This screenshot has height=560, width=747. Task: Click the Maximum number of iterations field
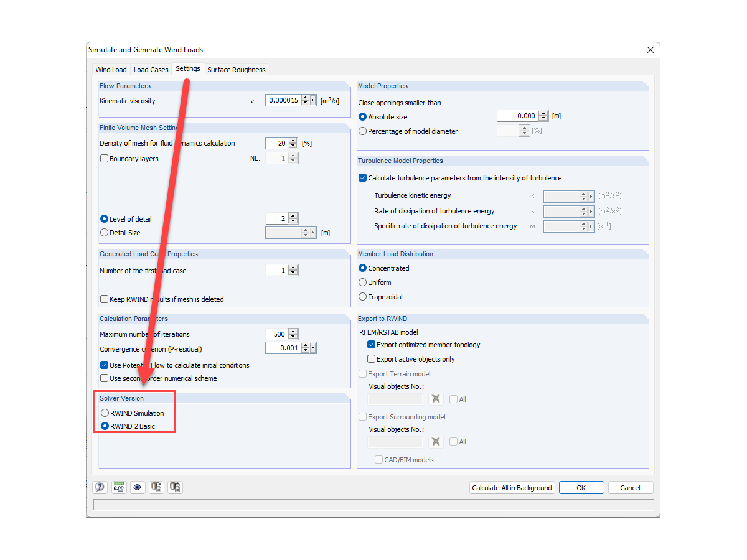click(277, 334)
